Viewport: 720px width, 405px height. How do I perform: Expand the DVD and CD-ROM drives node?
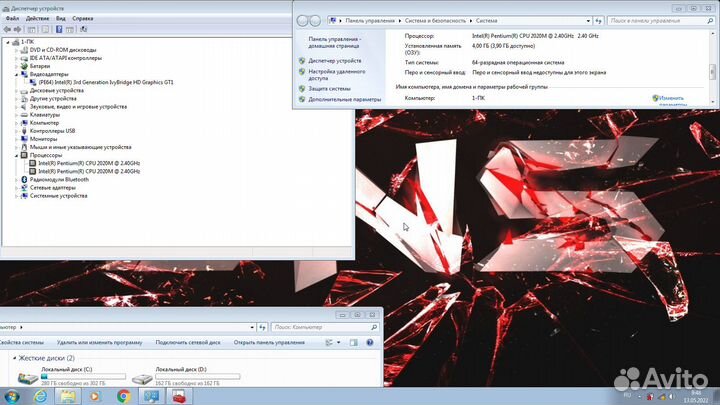pos(17,50)
